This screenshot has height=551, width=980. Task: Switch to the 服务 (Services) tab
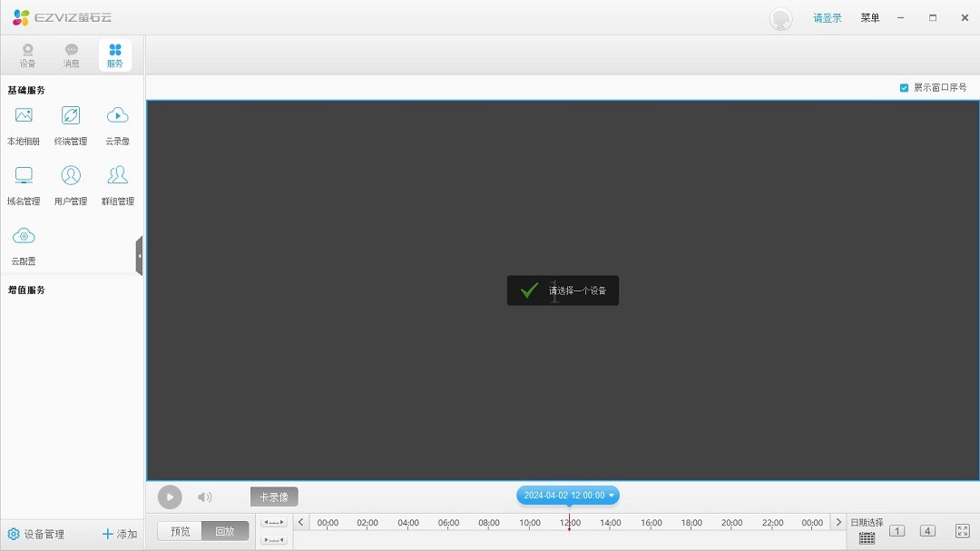point(115,55)
